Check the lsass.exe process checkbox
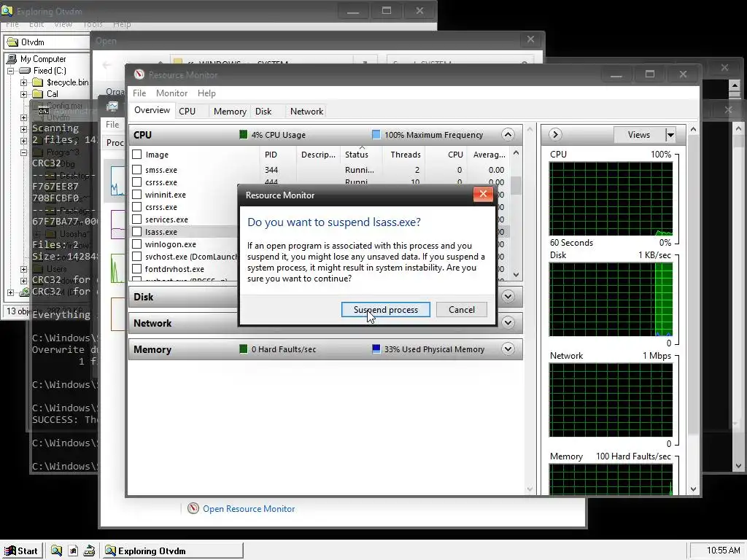Viewport: 747px width, 560px height. click(136, 231)
